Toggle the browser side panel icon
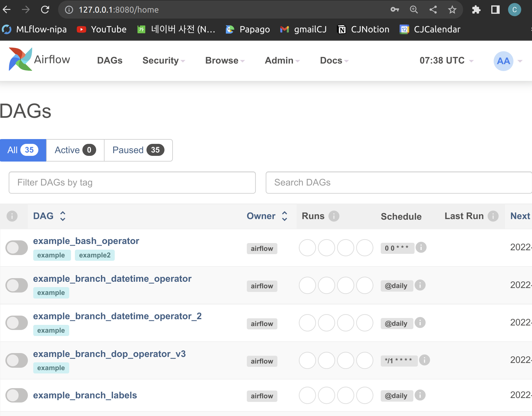 (x=495, y=10)
